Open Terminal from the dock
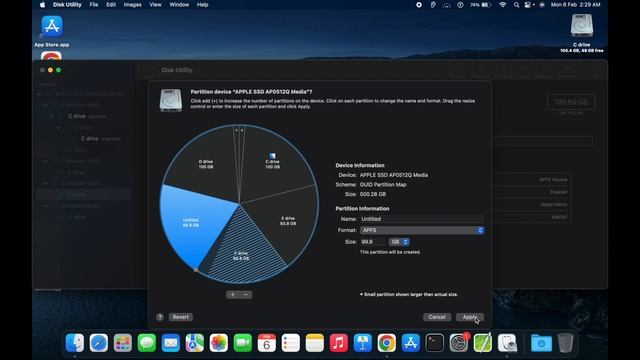 435,342
